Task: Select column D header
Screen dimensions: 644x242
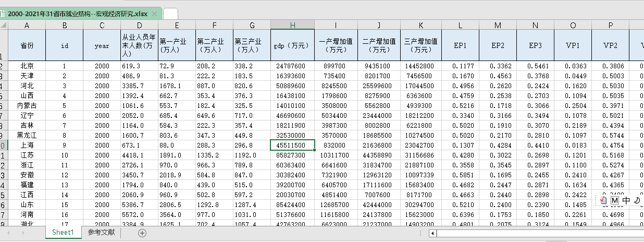Action: coord(139,25)
